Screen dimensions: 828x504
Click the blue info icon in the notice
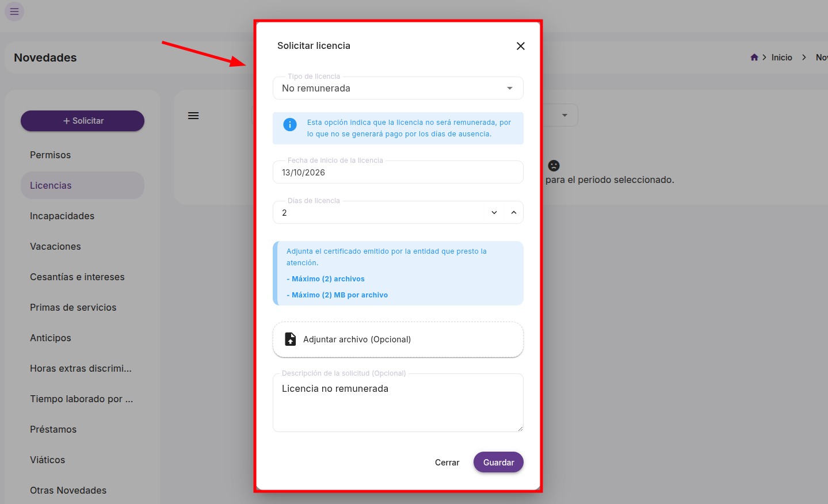[290, 124]
